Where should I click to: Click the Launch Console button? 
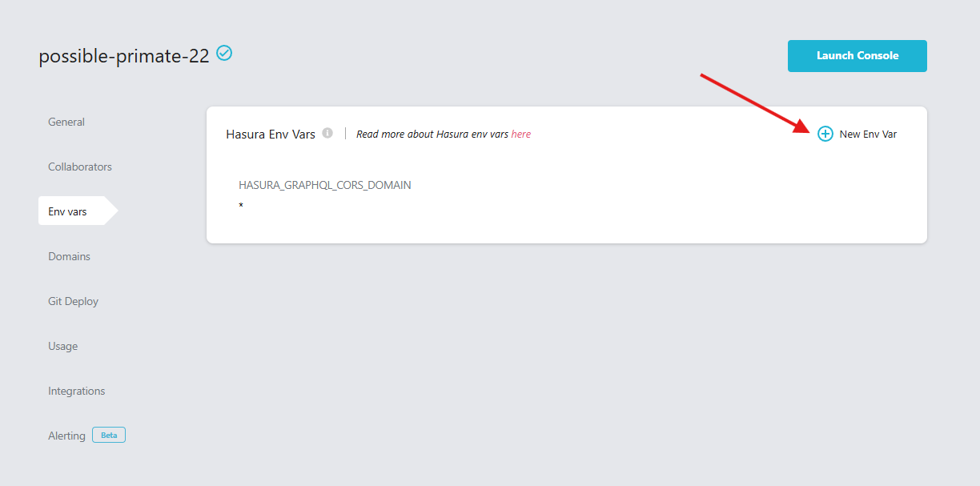tap(857, 55)
